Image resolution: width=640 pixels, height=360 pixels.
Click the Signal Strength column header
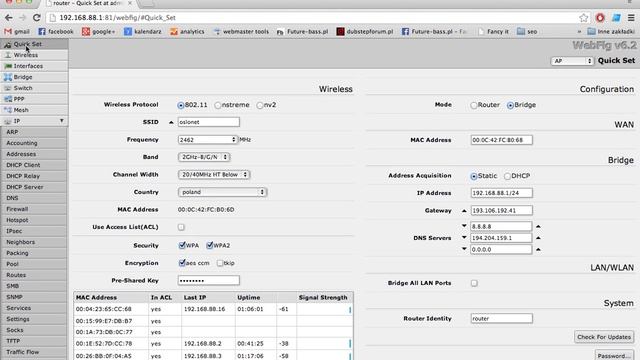pos(323,298)
